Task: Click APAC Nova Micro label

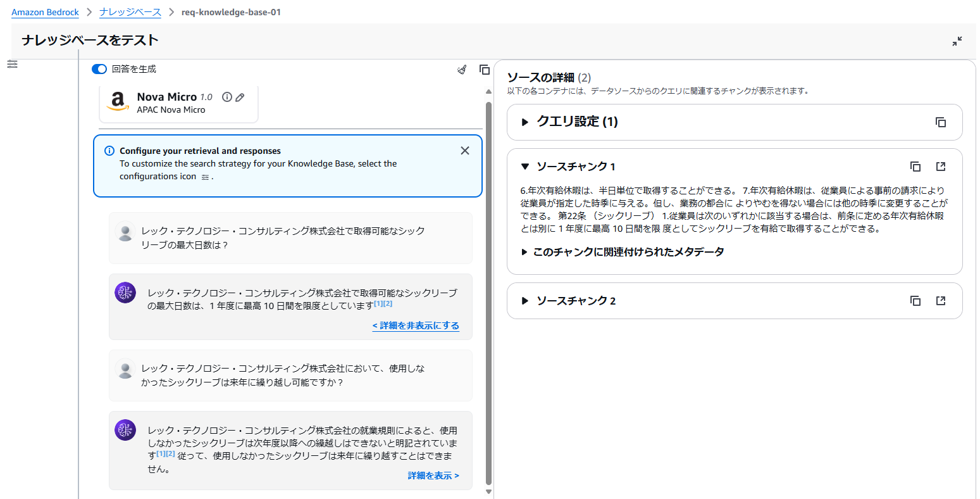Action: coord(171,110)
